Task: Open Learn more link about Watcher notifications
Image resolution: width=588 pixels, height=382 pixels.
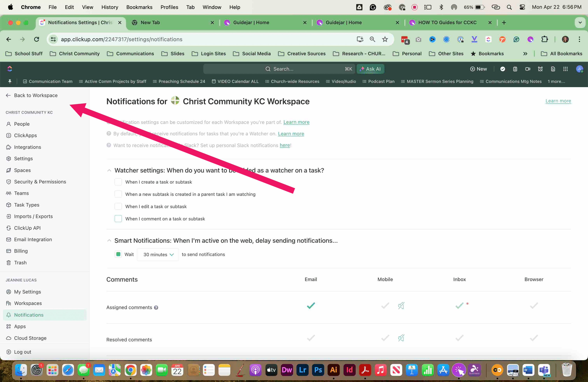Action: (291, 134)
